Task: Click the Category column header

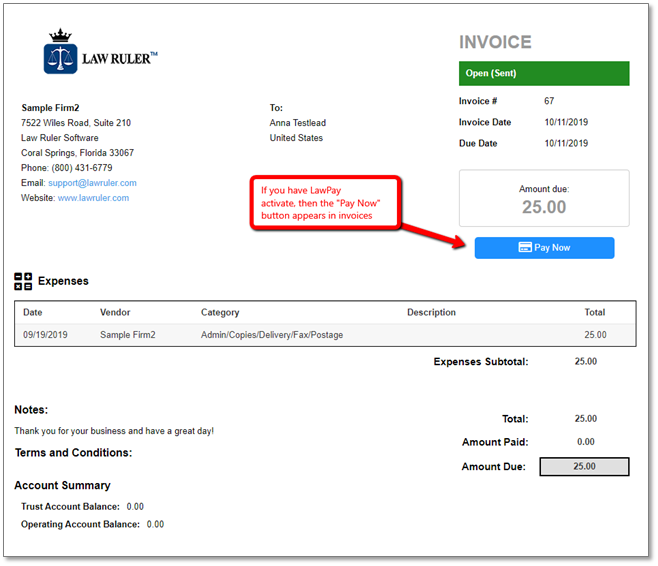Action: coord(220,313)
